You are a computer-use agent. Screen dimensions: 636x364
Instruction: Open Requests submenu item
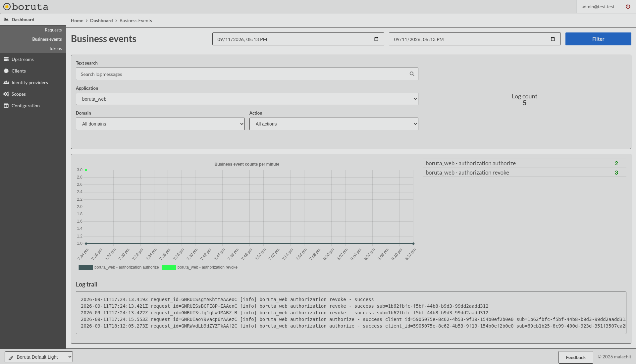coord(53,30)
